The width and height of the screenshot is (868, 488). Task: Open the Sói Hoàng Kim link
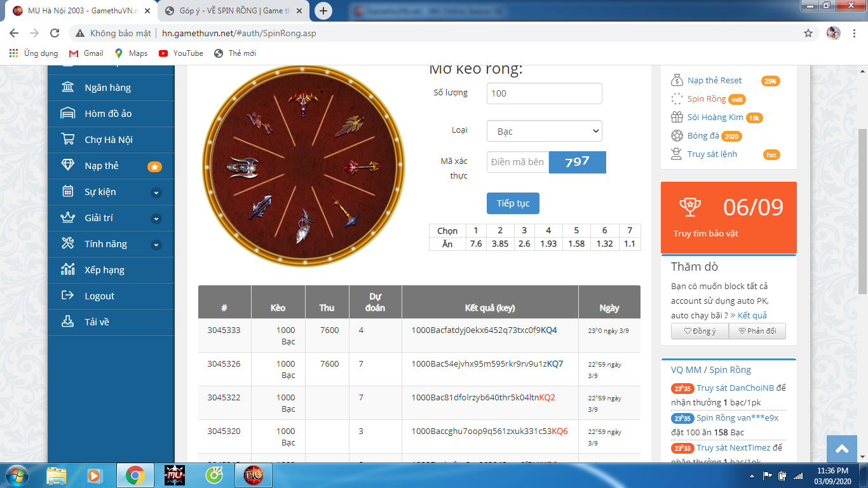click(715, 118)
